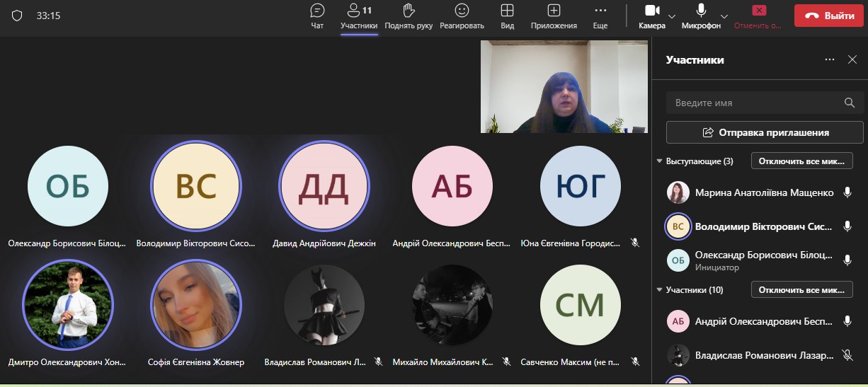Click the stop sharing icon
868x387 pixels.
(759, 11)
